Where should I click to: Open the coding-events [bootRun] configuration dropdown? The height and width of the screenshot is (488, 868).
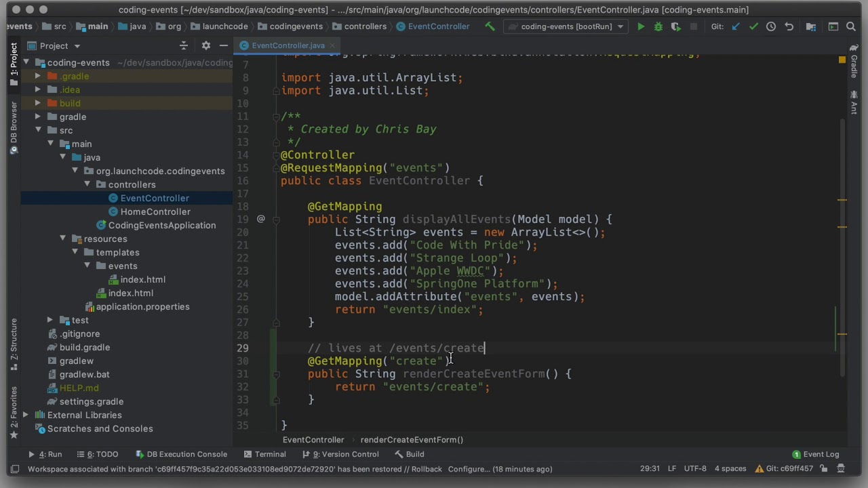click(x=566, y=26)
